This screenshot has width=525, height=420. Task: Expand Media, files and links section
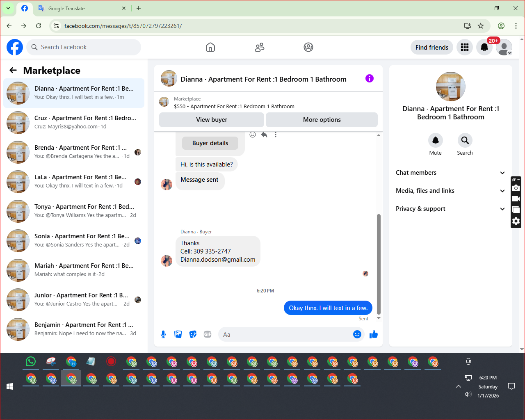(450, 191)
